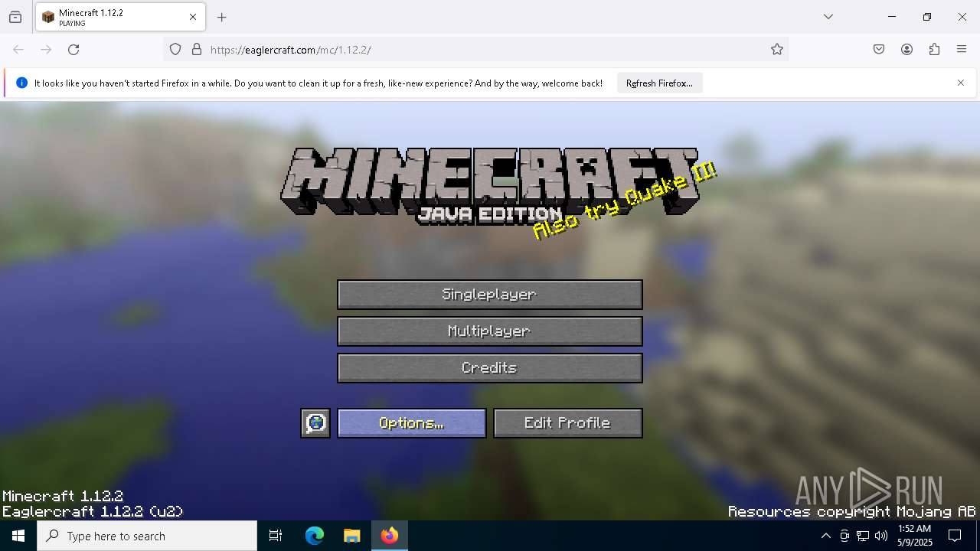
Task: Open the volume speaker tray icon
Action: 881,536
